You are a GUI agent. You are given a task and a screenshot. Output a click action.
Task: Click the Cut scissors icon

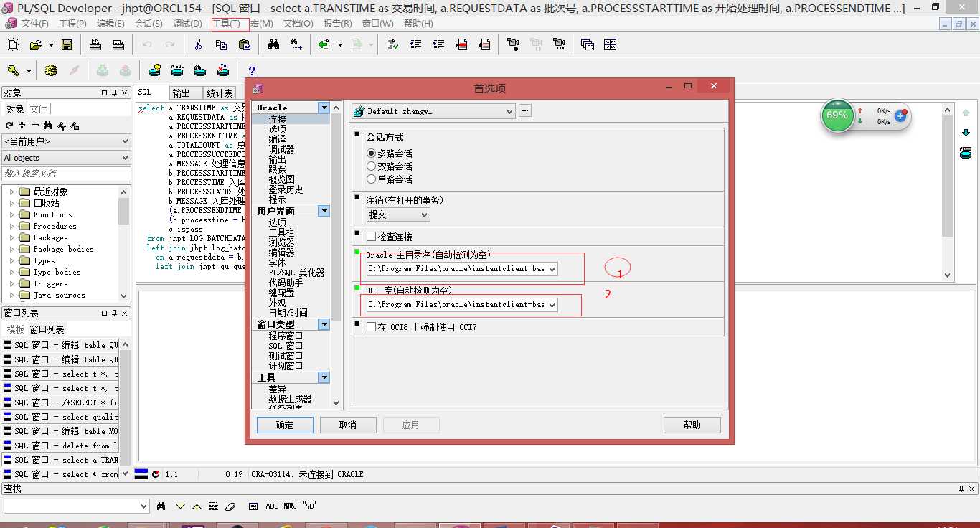click(x=198, y=44)
